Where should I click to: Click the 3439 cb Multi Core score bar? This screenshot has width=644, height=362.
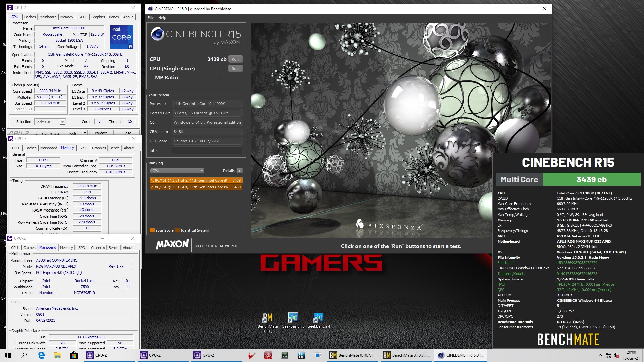[x=592, y=179]
